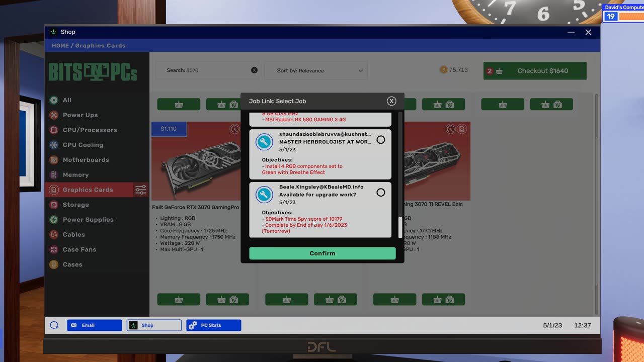Select the Cases category icon
Viewport: 644px width, 362px height.
[x=54, y=264]
